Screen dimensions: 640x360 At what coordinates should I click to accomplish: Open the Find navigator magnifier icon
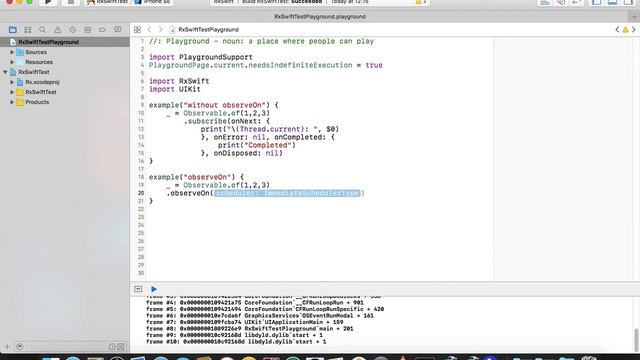click(42, 29)
